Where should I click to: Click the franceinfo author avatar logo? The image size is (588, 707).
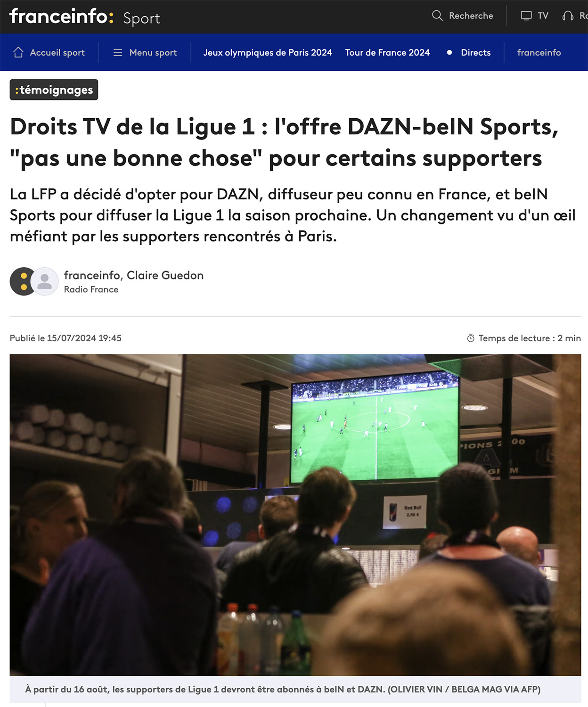(22, 281)
